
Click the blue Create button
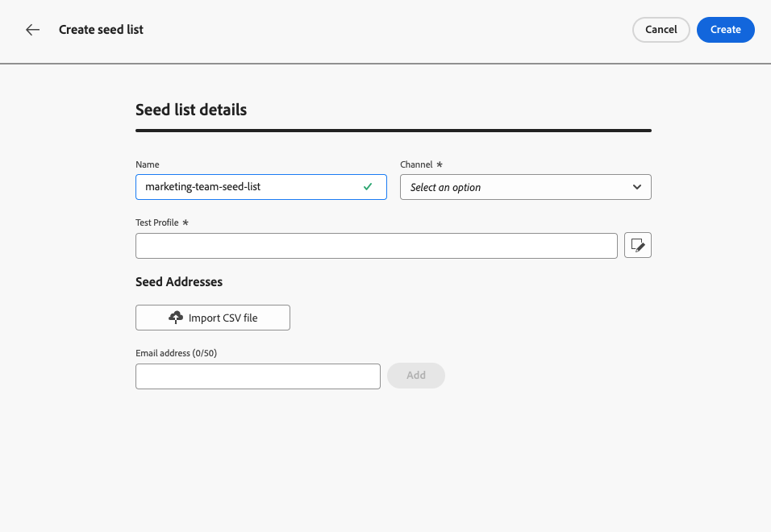725,30
